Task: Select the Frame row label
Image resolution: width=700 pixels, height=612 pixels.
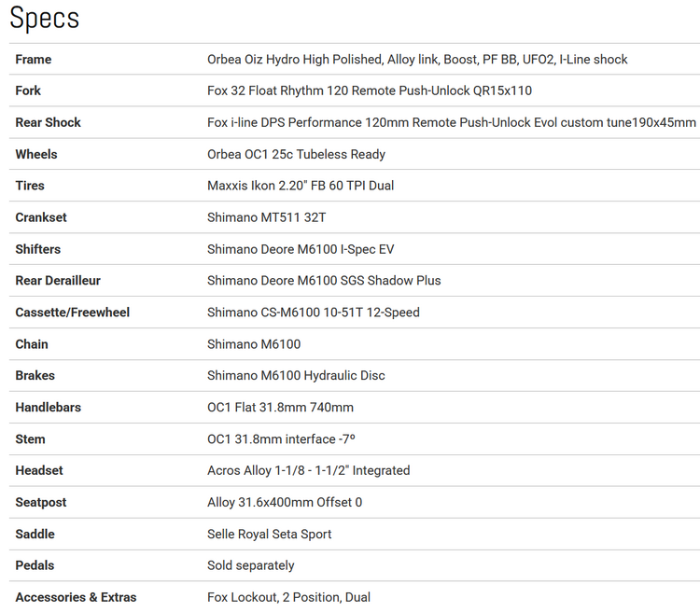Action: point(34,60)
